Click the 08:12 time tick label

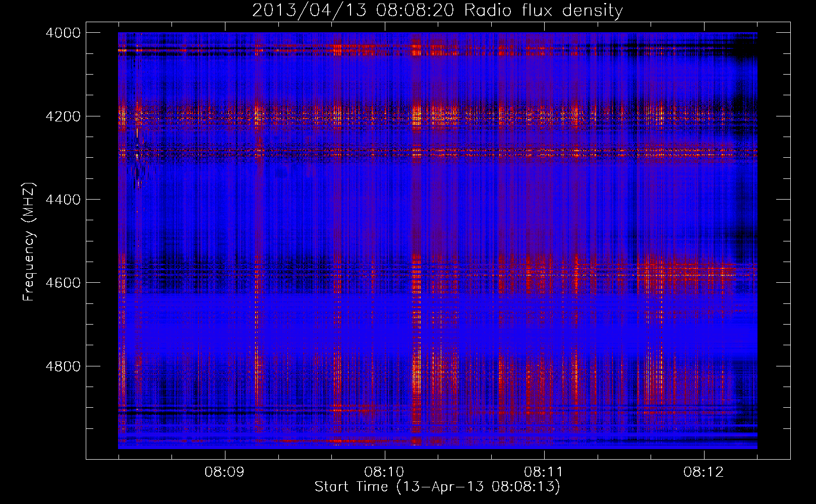coord(704,472)
